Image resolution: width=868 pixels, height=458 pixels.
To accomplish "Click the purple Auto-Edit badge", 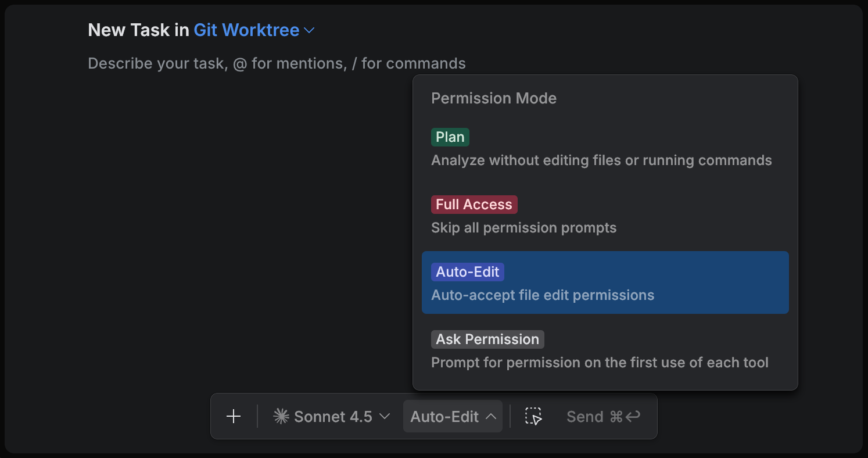I will click(467, 271).
